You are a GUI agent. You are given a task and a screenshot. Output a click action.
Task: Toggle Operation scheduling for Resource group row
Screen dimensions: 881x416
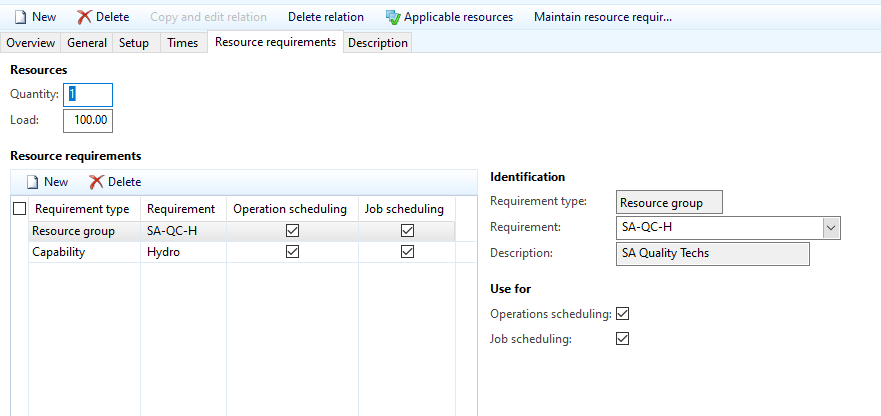click(292, 231)
